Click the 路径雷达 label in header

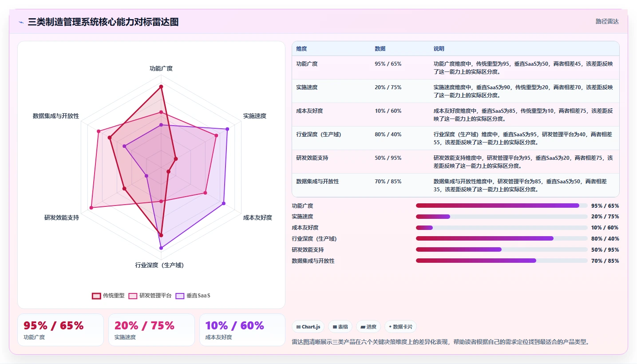click(x=607, y=21)
